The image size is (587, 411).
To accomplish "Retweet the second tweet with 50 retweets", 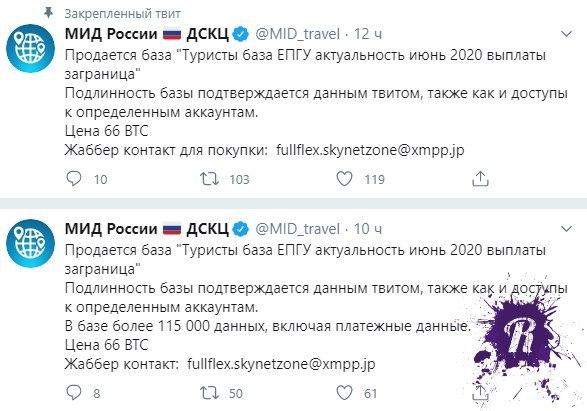I will [209, 393].
